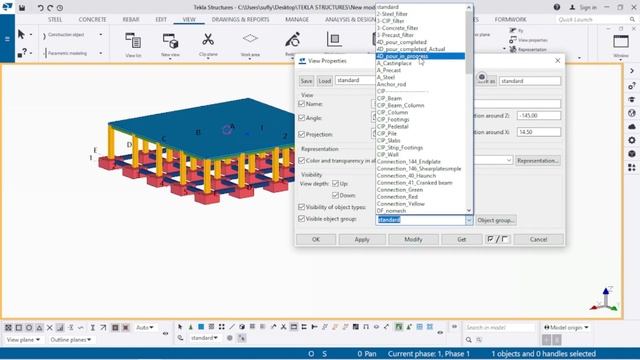
Task: Toggle the Angle checkbox
Action: (x=302, y=118)
